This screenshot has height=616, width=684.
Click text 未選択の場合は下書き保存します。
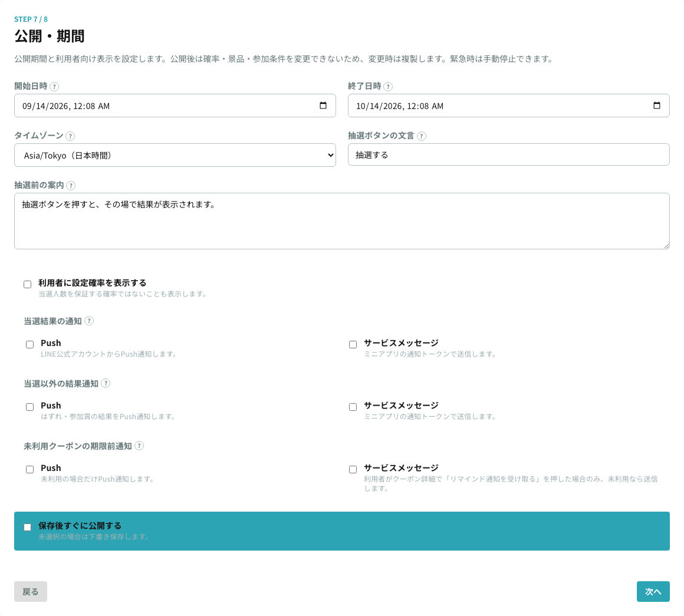coord(94,536)
